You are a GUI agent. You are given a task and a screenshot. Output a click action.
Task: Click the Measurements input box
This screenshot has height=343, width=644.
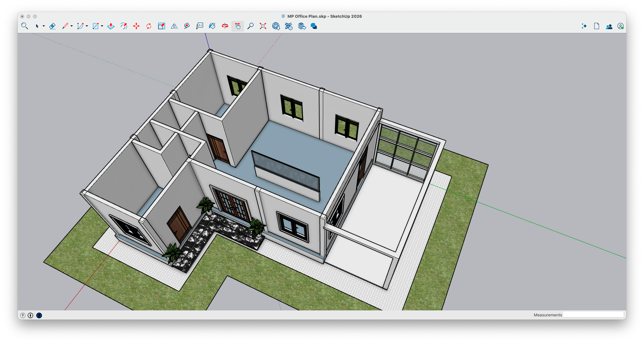point(593,314)
